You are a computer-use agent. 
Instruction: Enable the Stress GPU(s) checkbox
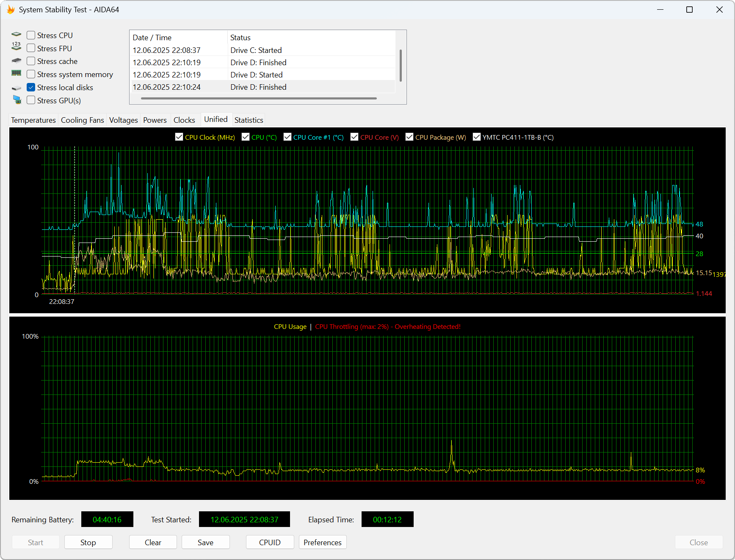click(31, 100)
